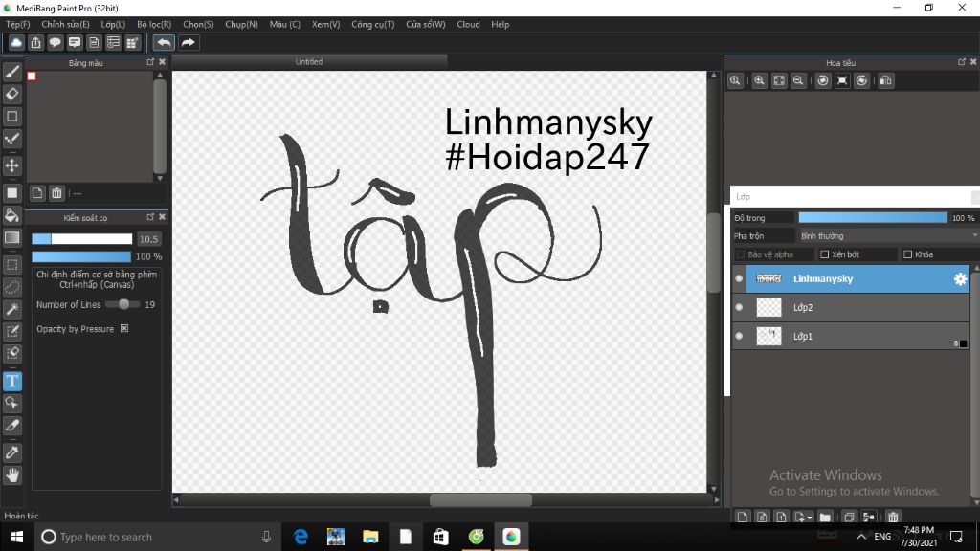The image size is (980, 551).
Task: Open the Pha trộn blending dropdown
Action: coord(887,235)
